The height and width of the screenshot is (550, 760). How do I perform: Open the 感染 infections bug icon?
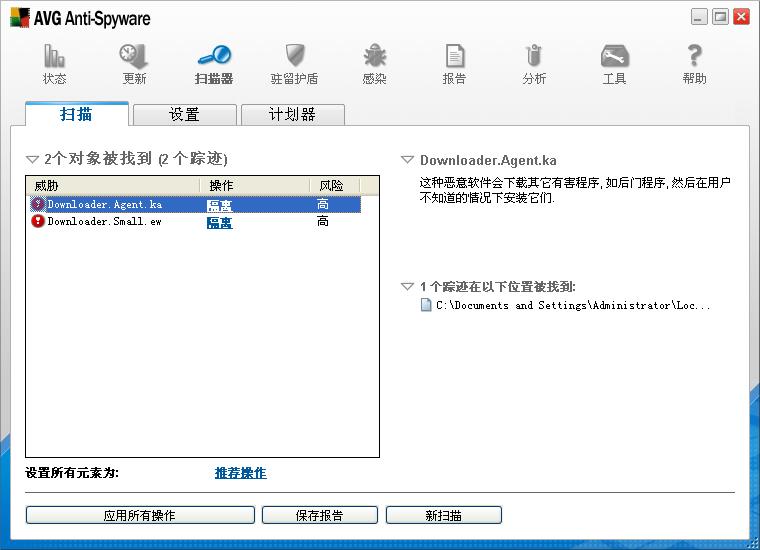coord(375,55)
